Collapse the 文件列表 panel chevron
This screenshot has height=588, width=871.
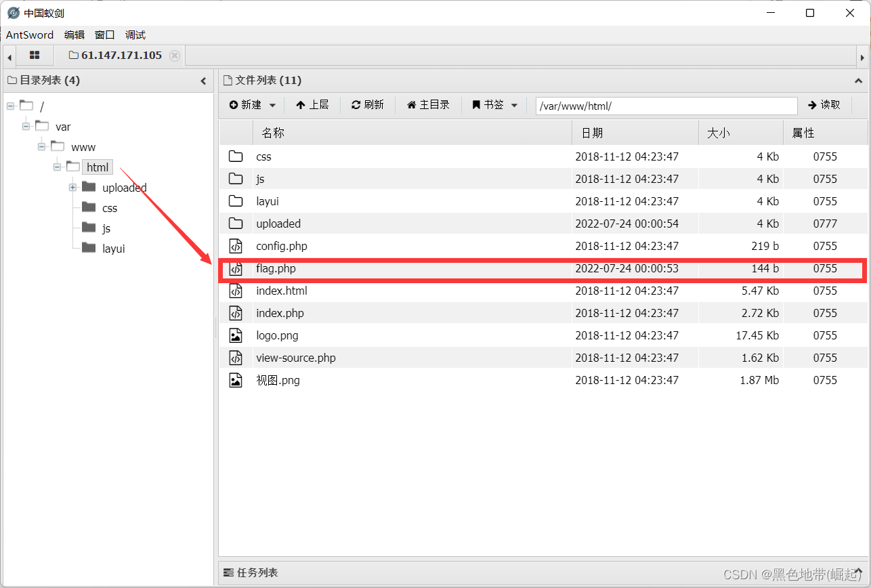pyautogui.click(x=859, y=81)
